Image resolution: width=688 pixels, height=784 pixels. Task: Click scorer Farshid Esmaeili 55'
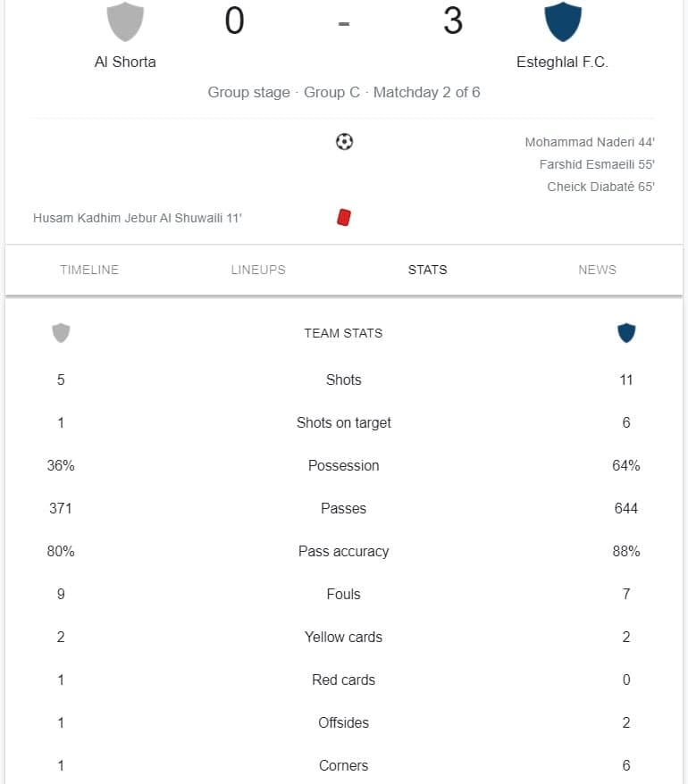click(x=597, y=164)
